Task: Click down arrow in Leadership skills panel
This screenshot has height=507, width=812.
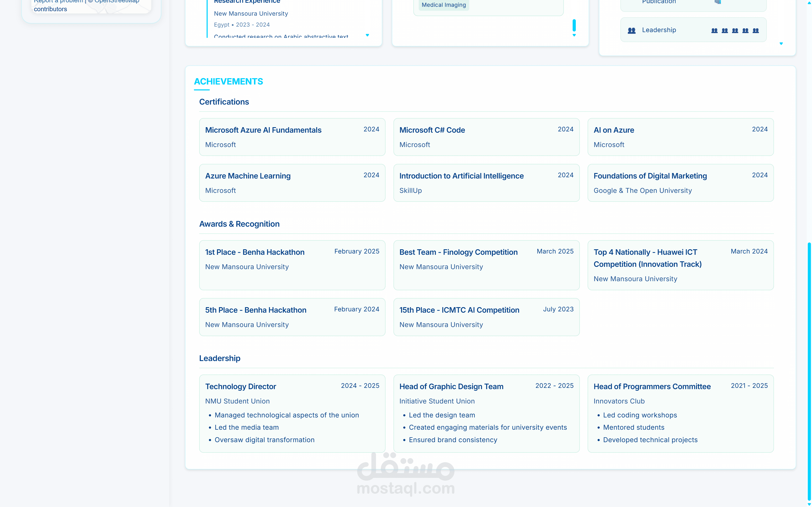Action: pos(781,44)
